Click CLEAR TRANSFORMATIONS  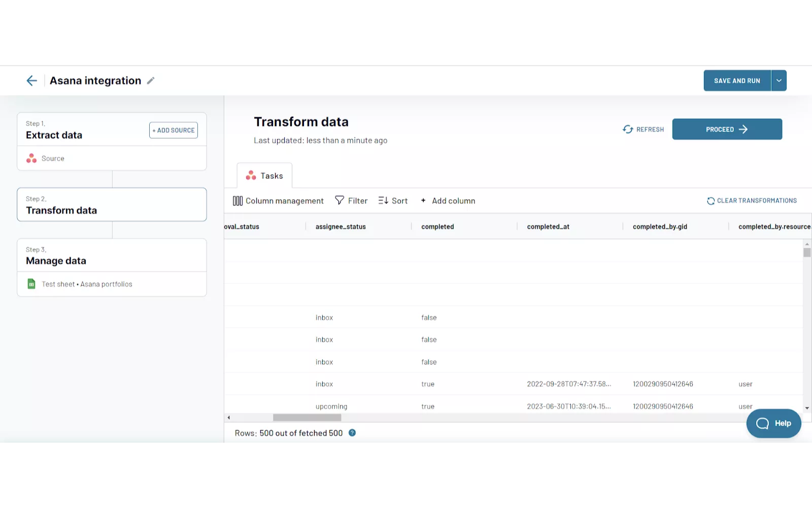(x=752, y=201)
